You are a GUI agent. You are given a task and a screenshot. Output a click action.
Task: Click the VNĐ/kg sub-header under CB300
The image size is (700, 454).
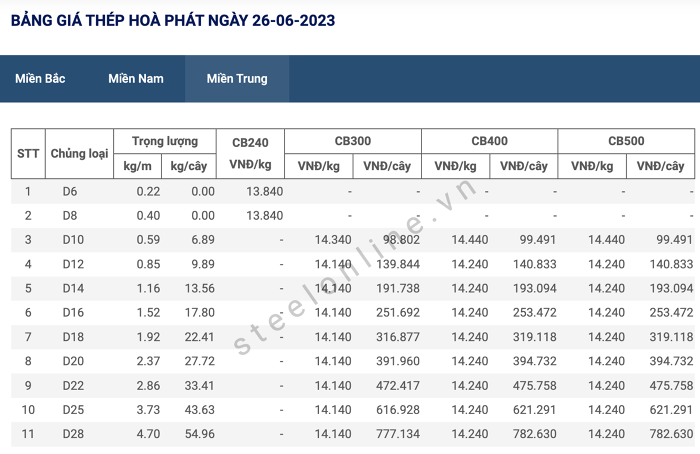(x=319, y=166)
